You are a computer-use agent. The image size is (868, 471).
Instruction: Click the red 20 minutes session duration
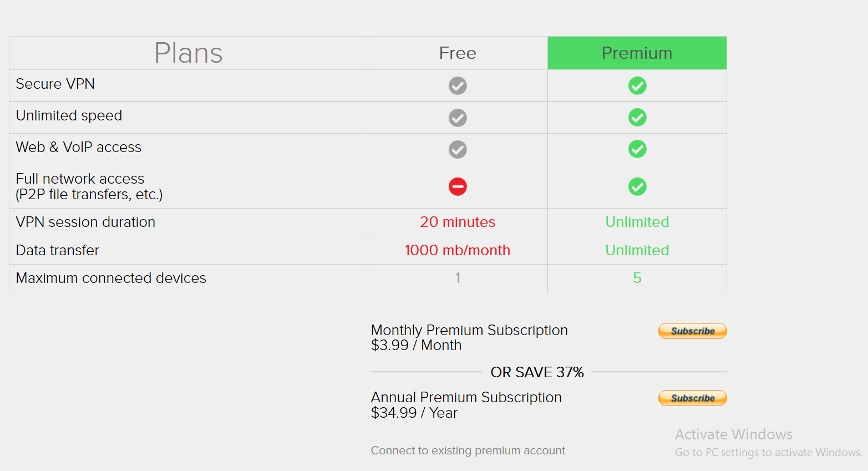pyautogui.click(x=458, y=222)
